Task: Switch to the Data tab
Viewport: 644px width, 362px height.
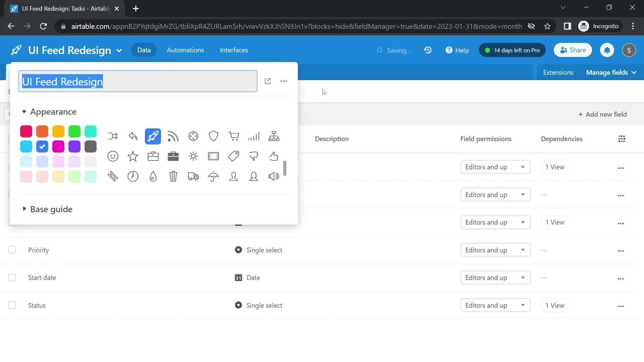Action: (144, 50)
